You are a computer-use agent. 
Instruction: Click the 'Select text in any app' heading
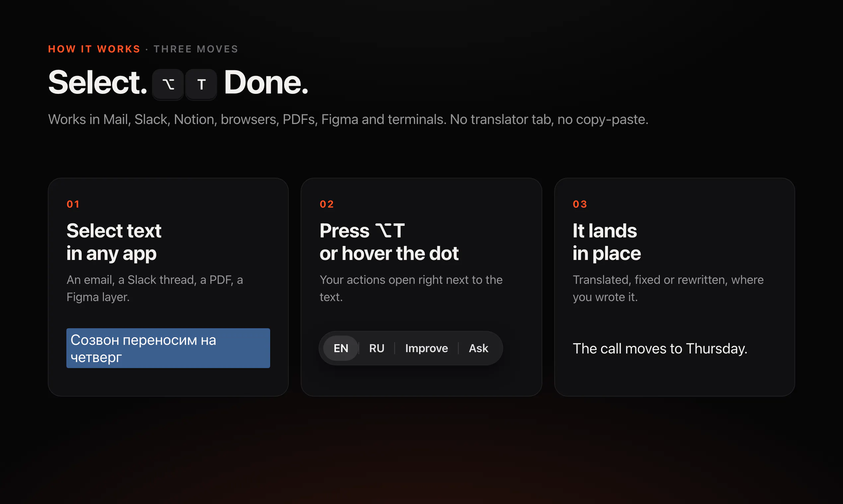pyautogui.click(x=114, y=242)
